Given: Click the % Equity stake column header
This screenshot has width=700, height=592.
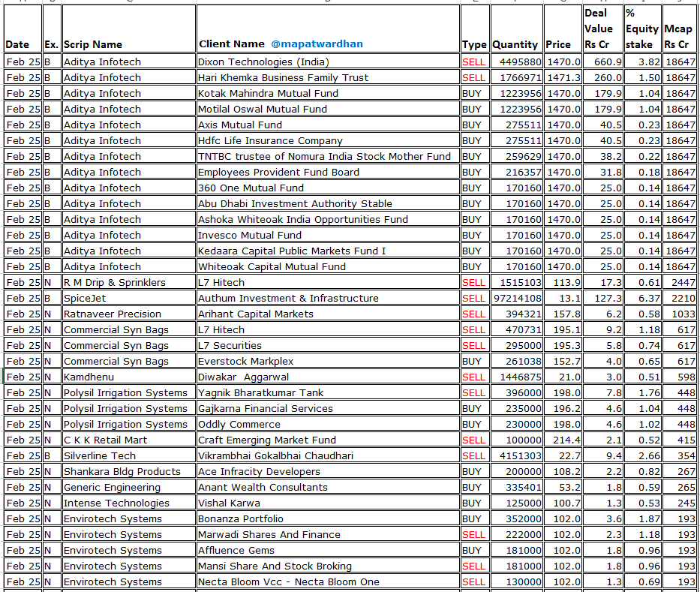Looking at the screenshot, I should (642, 29).
